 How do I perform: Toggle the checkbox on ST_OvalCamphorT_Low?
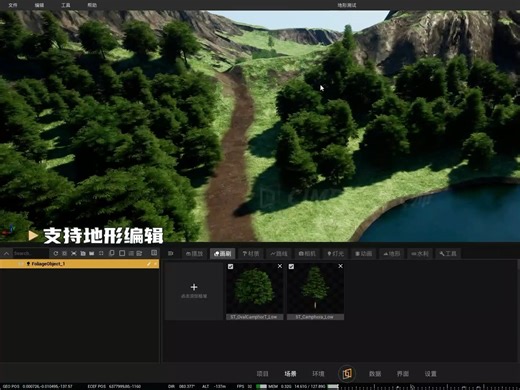click(230, 266)
